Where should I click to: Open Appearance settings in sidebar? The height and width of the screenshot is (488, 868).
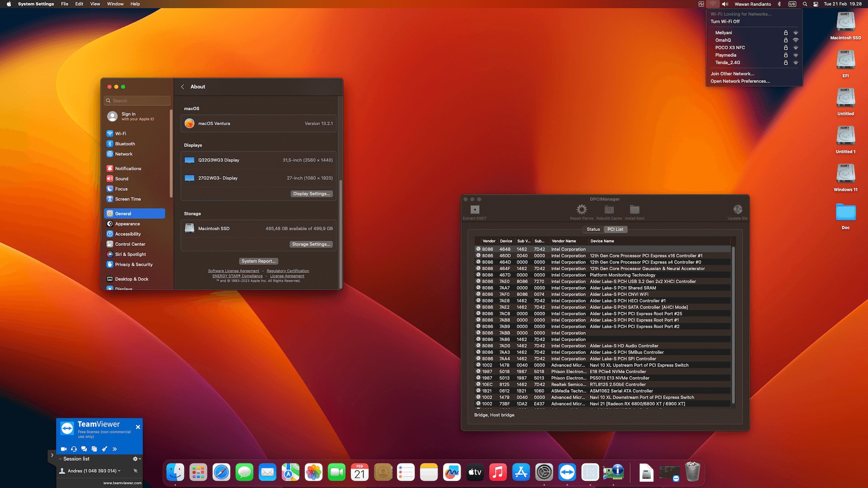click(135, 224)
